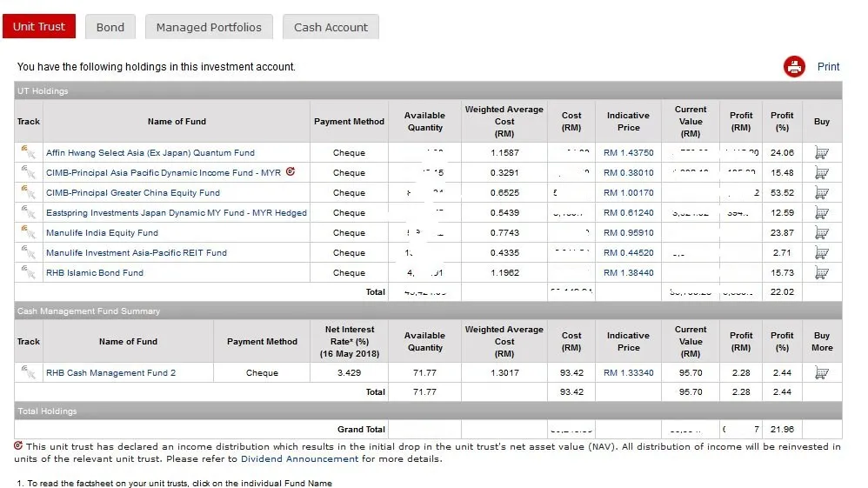
Task: Click indicative price RM 0.38010
Action: (x=628, y=172)
